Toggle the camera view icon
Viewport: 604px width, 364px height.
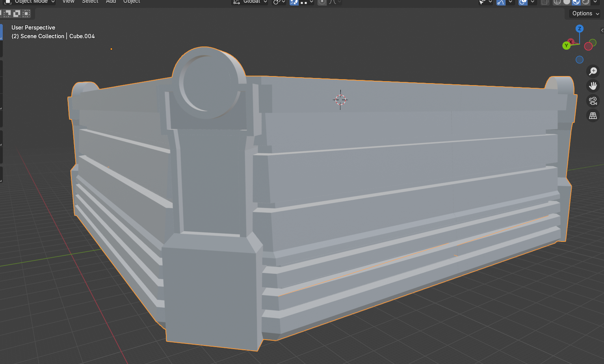click(x=593, y=101)
